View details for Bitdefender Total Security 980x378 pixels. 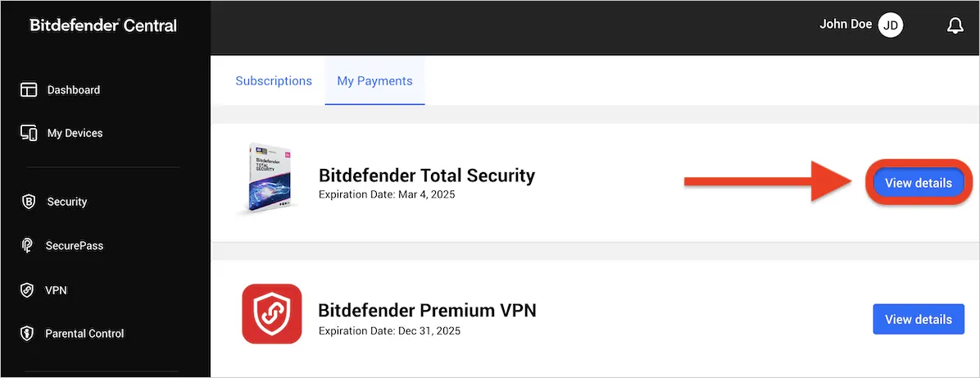918,183
